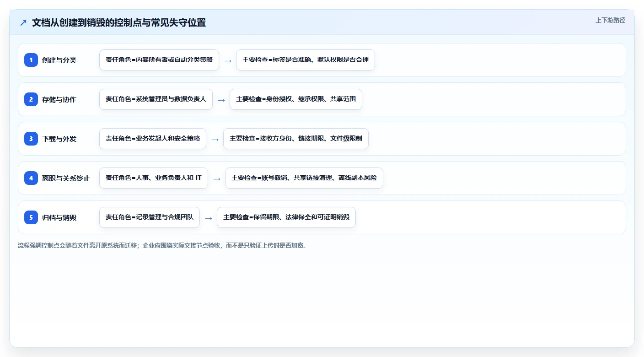Open the 主要检查=身份授权、继承权限、共享范围 box
The width and height of the screenshot is (644, 357).
pyautogui.click(x=296, y=99)
